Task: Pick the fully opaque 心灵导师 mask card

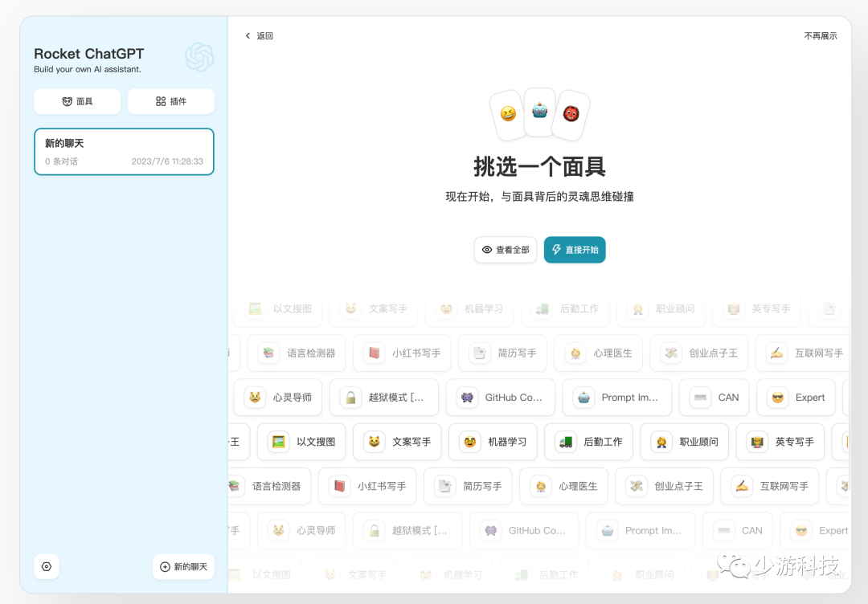Action: tap(278, 398)
